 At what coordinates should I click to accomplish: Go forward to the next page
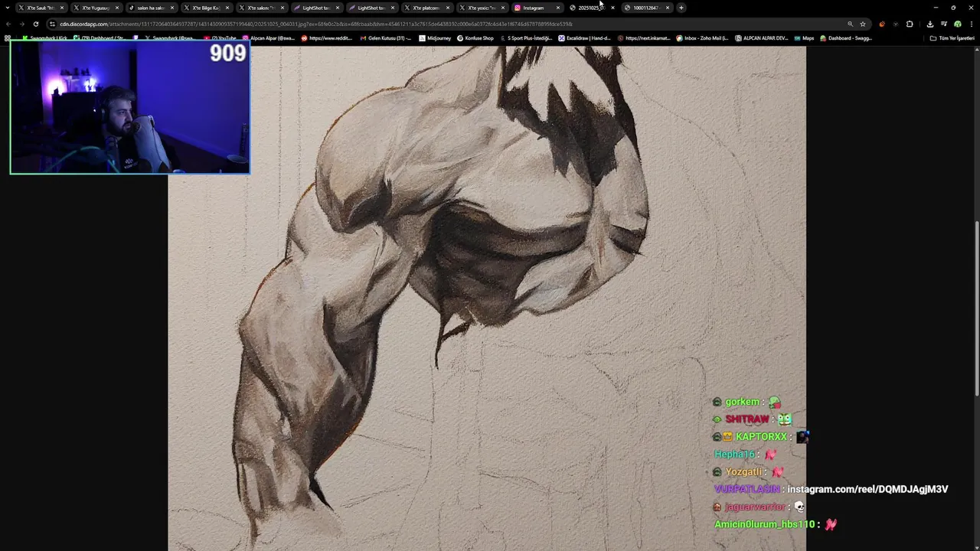[x=22, y=24]
